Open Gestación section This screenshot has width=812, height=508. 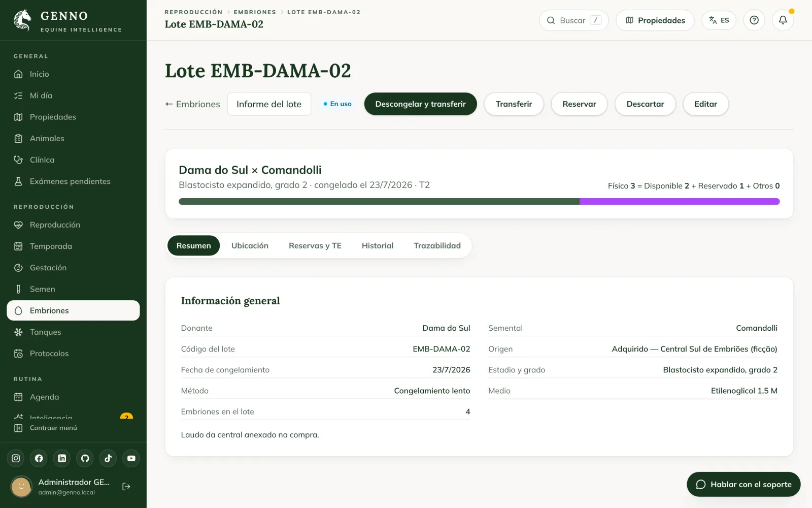(73, 268)
